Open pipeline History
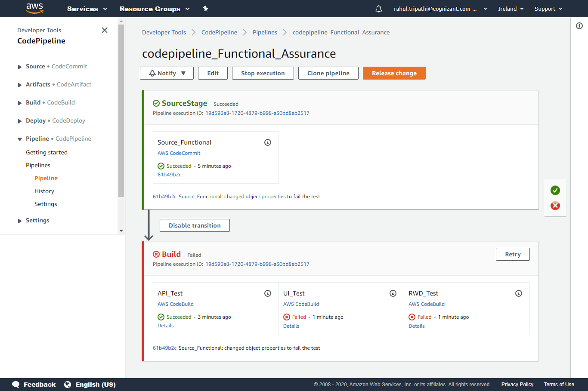This screenshot has width=588, height=391. coord(44,191)
